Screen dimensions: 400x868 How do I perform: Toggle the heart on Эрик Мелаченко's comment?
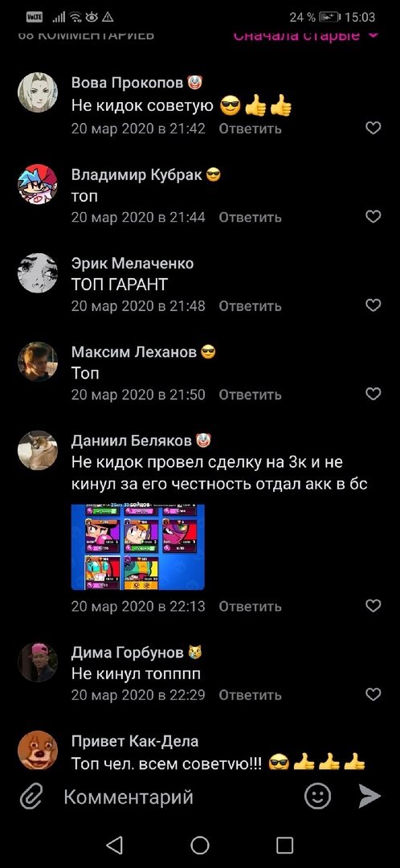373,305
